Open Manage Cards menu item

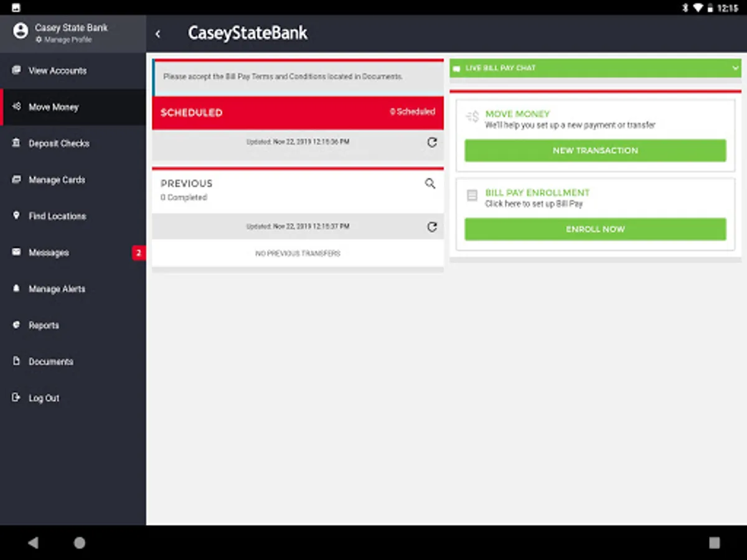(73, 180)
